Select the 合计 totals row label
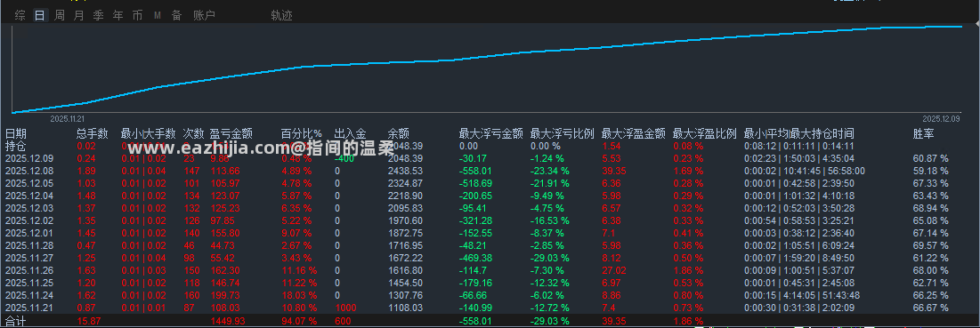 [16, 322]
